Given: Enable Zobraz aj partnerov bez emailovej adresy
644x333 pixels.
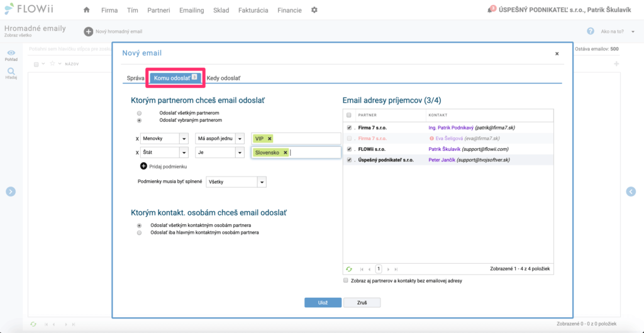Looking at the screenshot, I should [x=346, y=281].
